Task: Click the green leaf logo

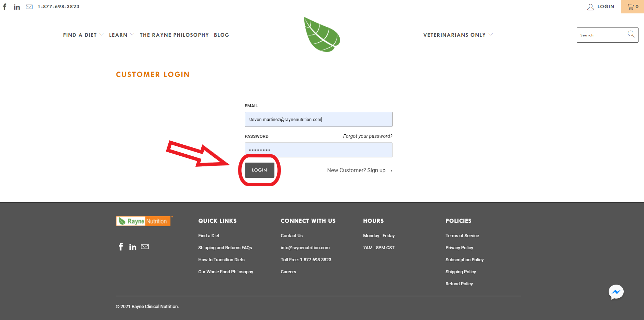Action: pos(322,34)
